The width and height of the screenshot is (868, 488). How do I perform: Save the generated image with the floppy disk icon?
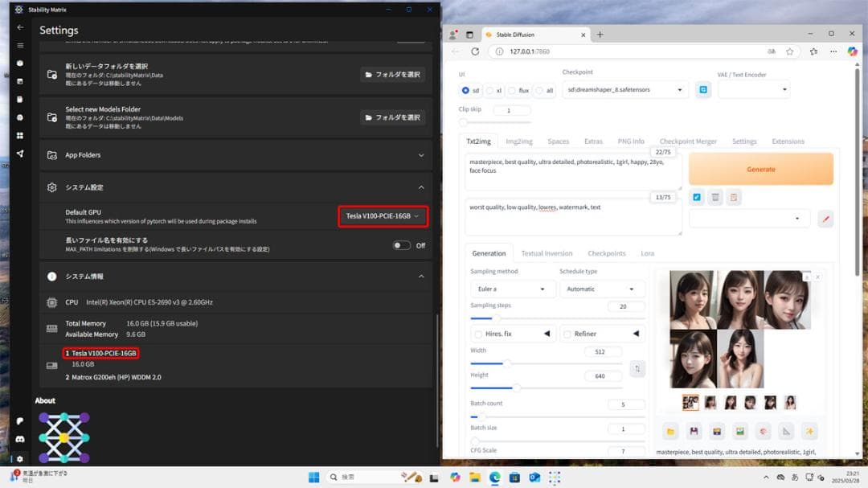694,431
